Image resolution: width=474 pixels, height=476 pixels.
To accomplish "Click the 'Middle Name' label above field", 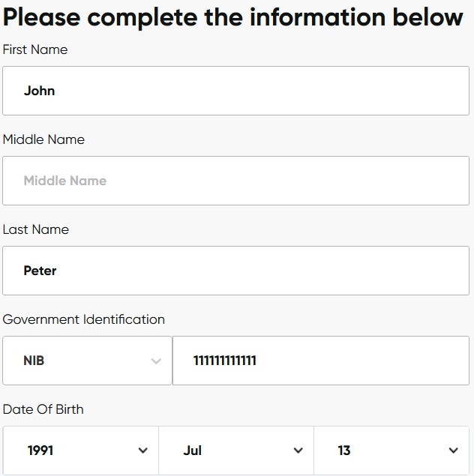I will pyautogui.click(x=43, y=139).
